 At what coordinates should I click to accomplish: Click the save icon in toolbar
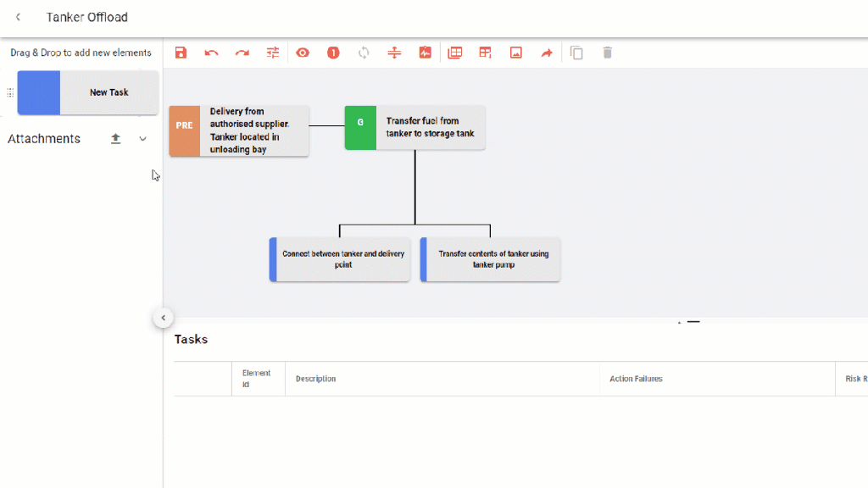(181, 53)
